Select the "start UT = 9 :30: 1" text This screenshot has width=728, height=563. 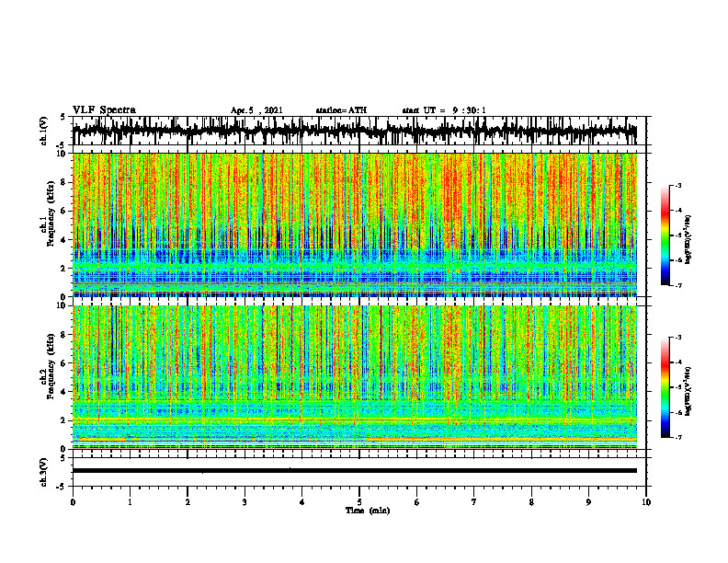pos(444,110)
